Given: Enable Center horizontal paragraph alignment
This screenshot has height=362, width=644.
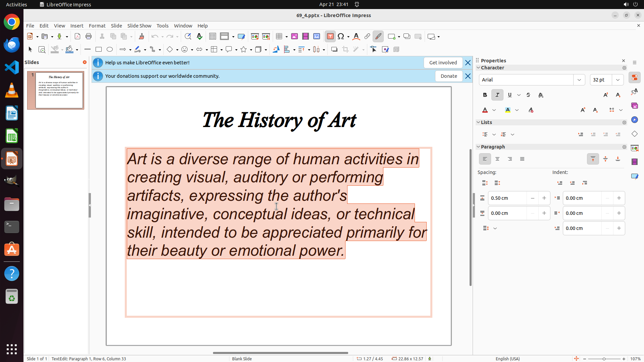Looking at the screenshot, I should (x=497, y=159).
